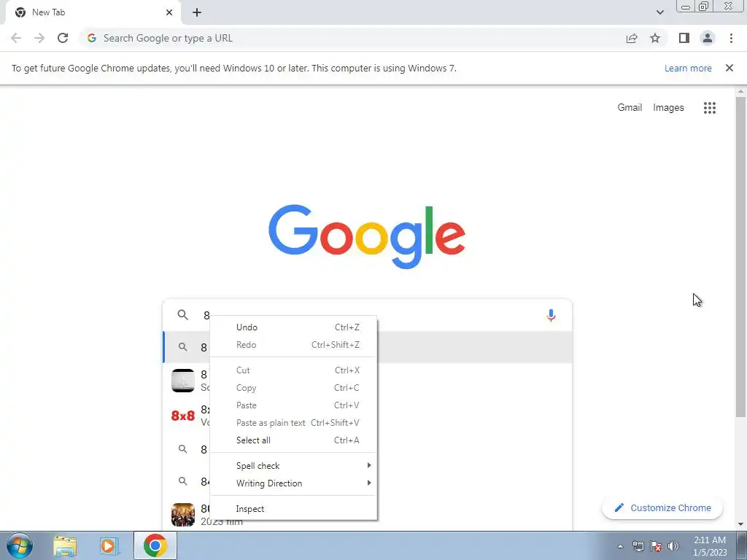Click the taskbar clock showing 2:11 AM
The height and width of the screenshot is (560, 747).
click(710, 546)
